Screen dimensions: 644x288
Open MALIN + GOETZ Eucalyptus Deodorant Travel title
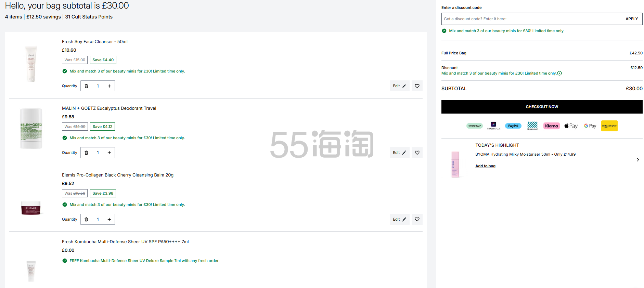click(109, 108)
